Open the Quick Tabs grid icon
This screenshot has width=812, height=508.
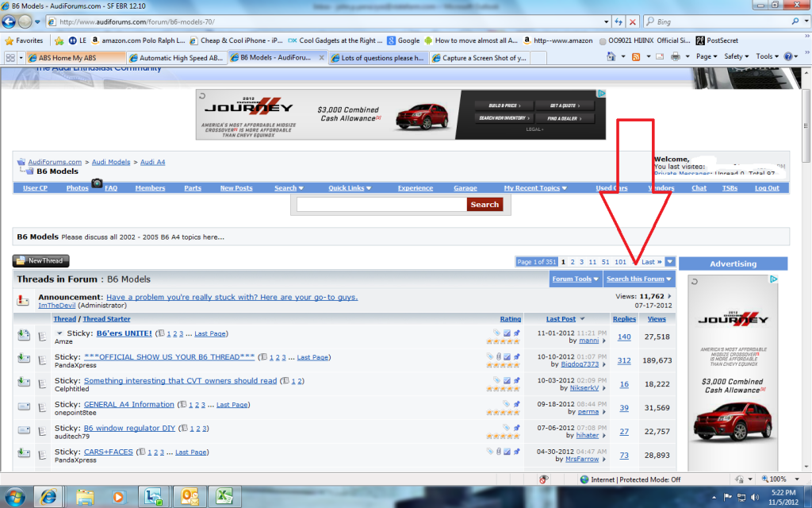click(x=10, y=57)
